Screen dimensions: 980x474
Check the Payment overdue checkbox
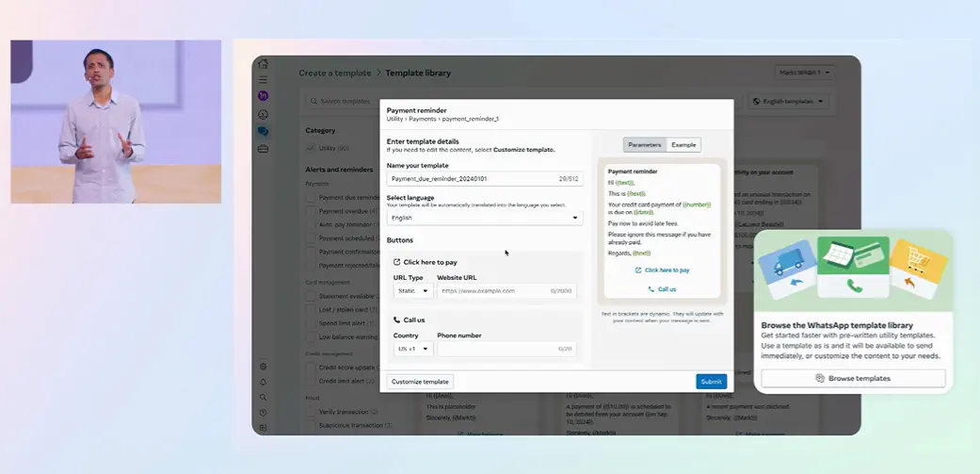point(311,211)
